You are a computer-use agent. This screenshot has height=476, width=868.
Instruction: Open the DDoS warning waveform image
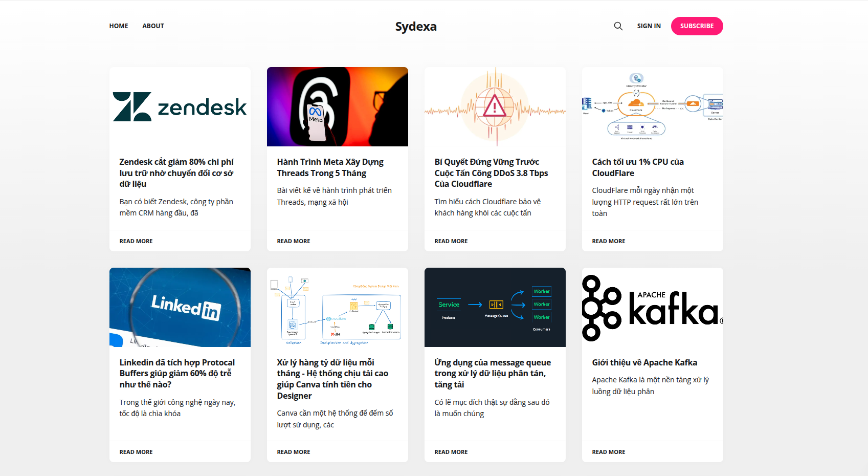[495, 106]
